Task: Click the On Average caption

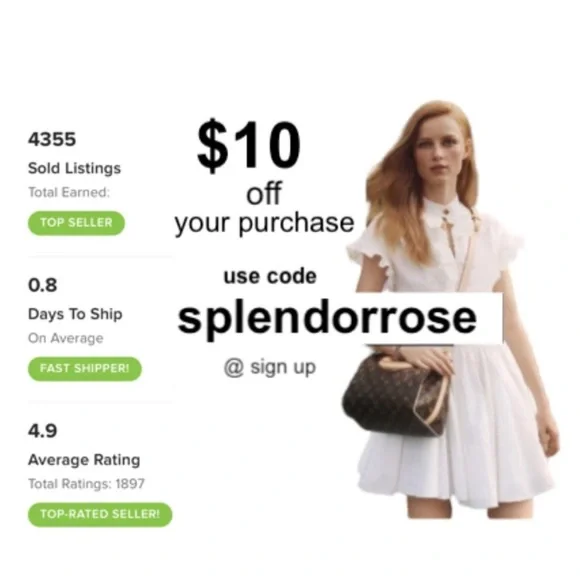Action: click(66, 338)
